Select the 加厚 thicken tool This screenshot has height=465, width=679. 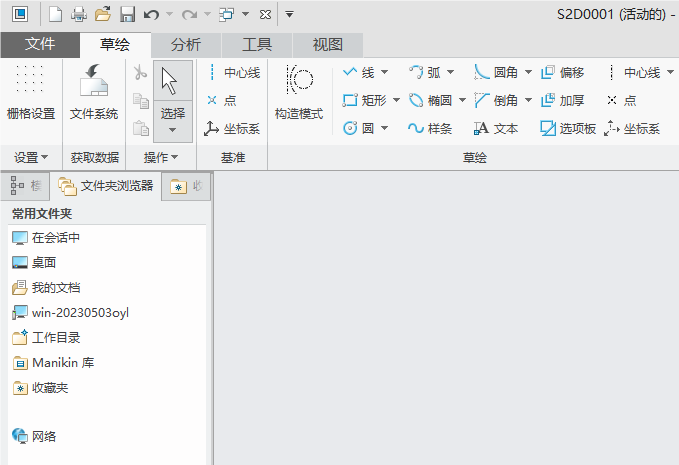click(x=563, y=100)
